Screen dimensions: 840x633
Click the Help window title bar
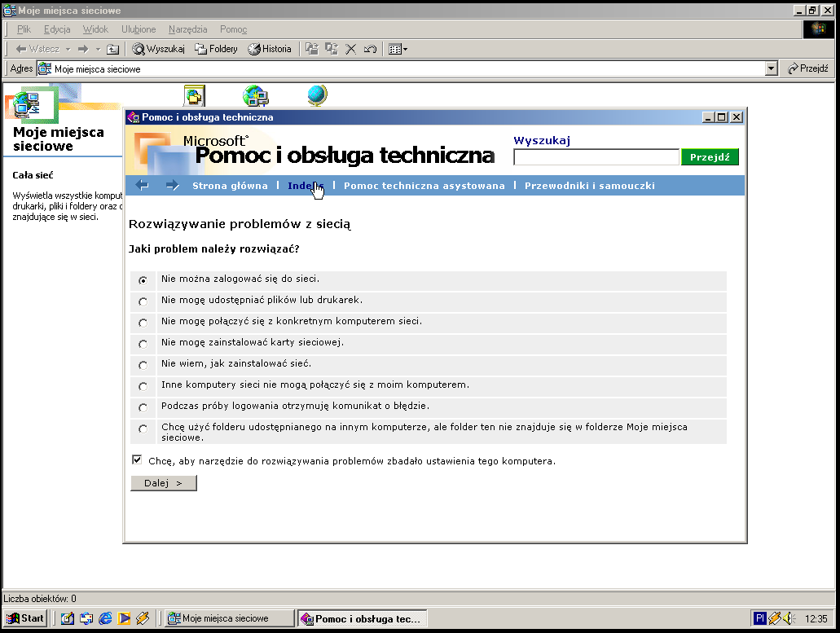click(x=412, y=117)
